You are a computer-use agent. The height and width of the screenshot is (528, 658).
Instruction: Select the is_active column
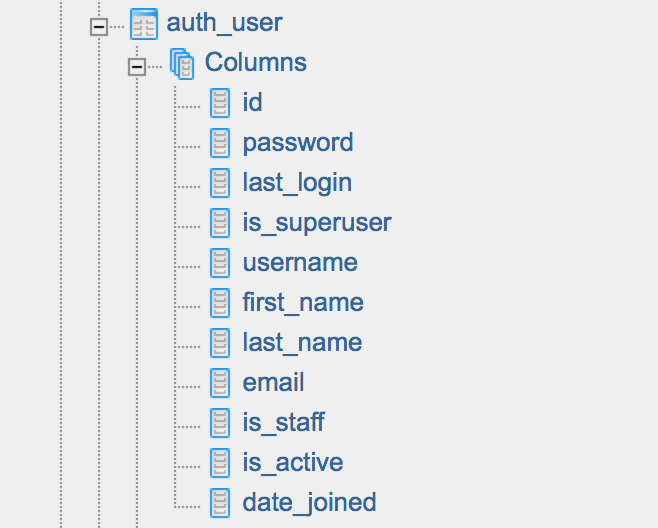pos(293,463)
